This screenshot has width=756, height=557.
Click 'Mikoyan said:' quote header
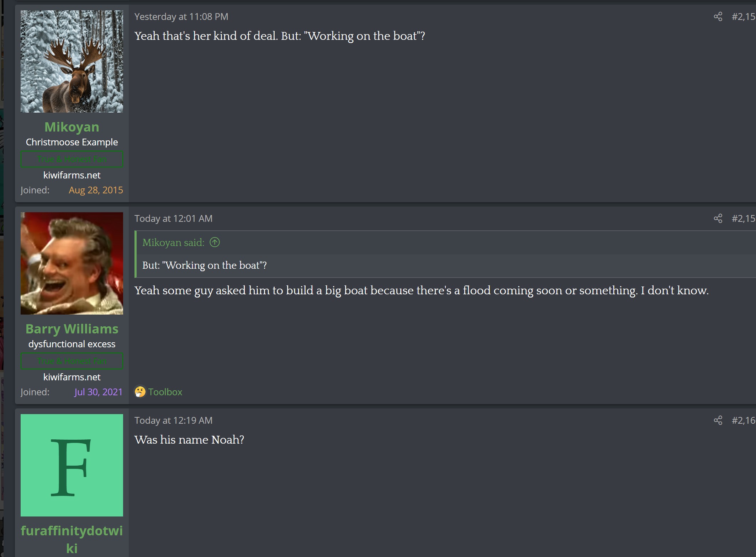tap(173, 242)
